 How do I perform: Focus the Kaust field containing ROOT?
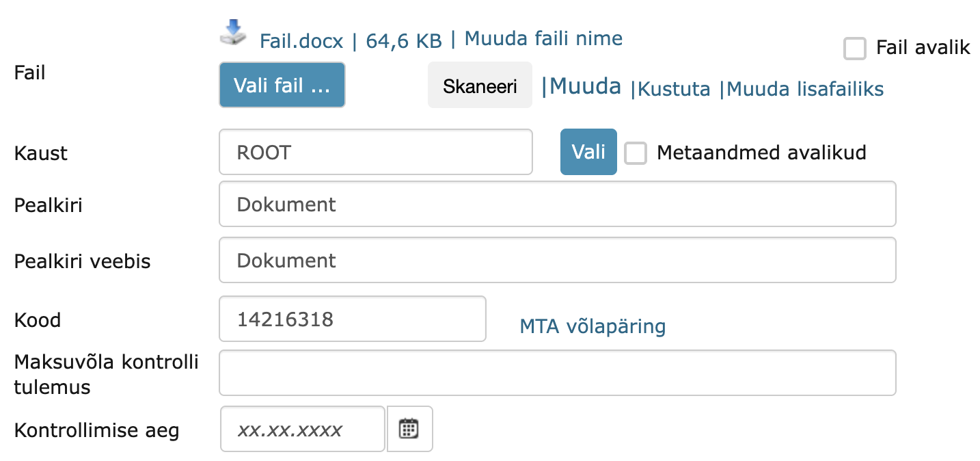(376, 152)
